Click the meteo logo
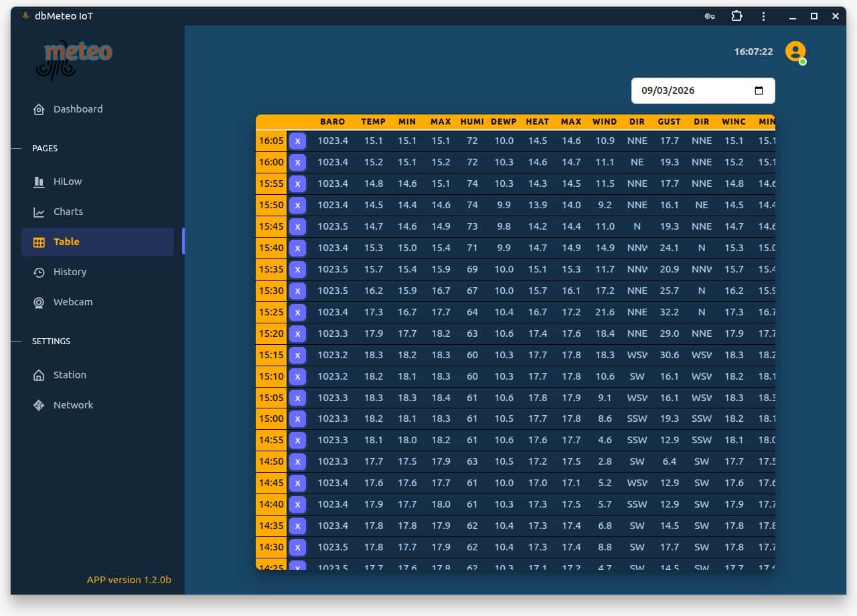The height and width of the screenshot is (616, 857). click(75, 59)
